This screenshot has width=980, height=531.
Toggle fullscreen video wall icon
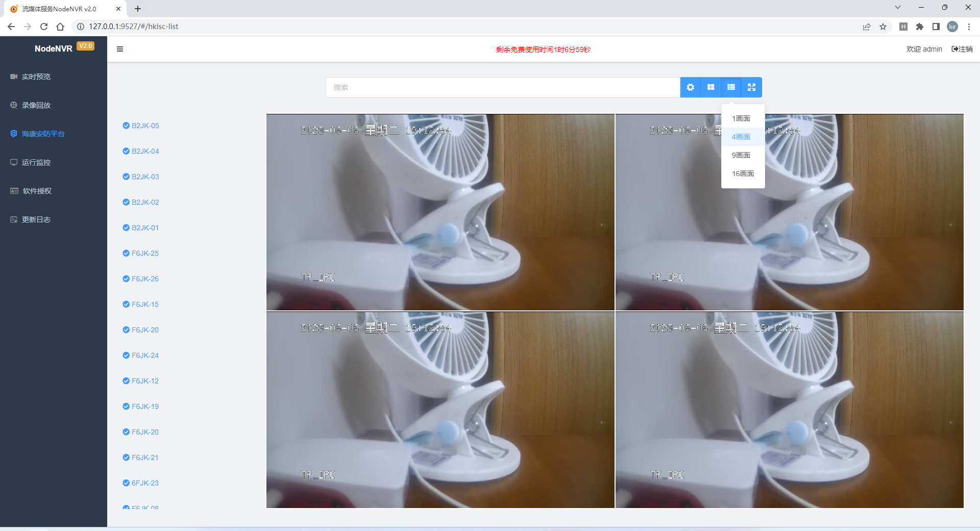tap(751, 87)
